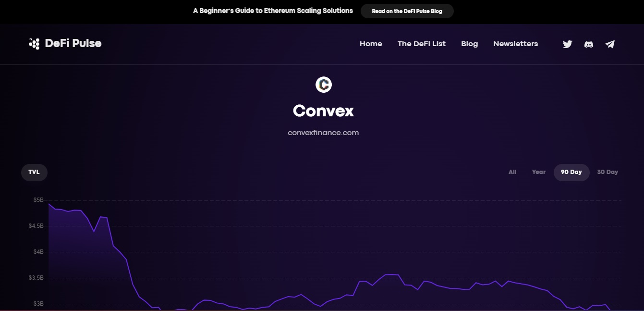
Task: Go to The DeFi List section
Action: [422, 44]
